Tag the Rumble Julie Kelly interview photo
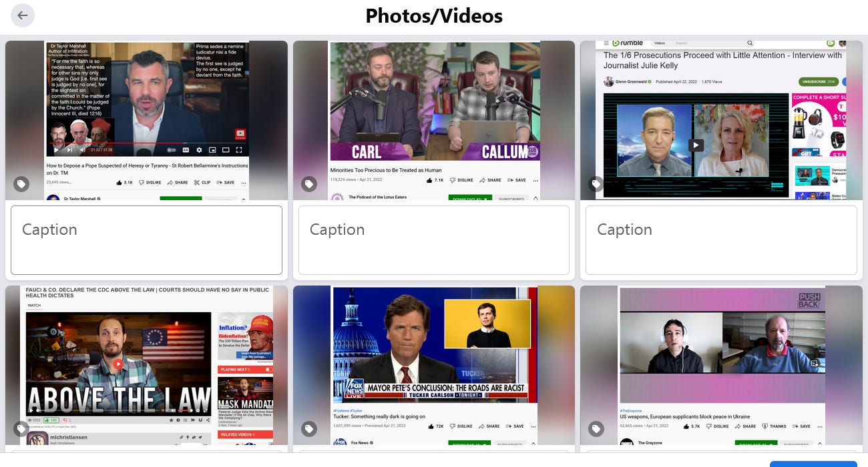This screenshot has height=467, width=868. click(596, 184)
